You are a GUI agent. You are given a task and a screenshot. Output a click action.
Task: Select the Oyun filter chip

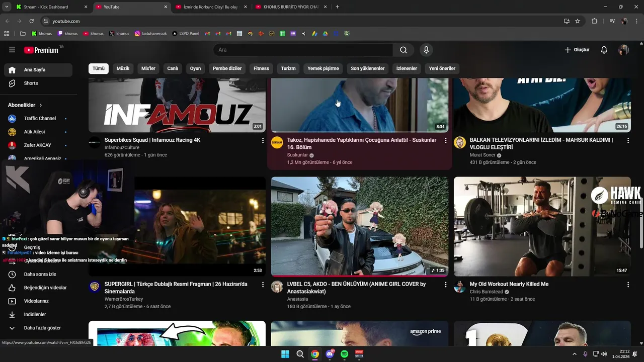pyautogui.click(x=195, y=68)
